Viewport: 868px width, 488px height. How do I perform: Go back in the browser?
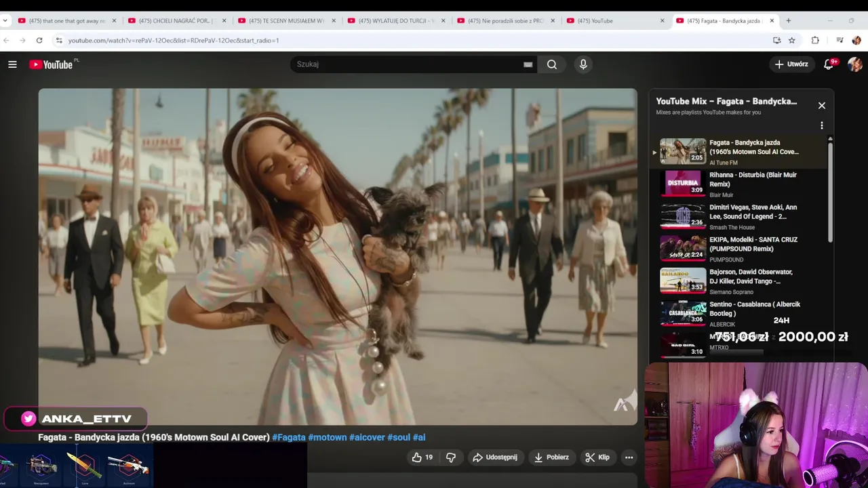click(7, 41)
